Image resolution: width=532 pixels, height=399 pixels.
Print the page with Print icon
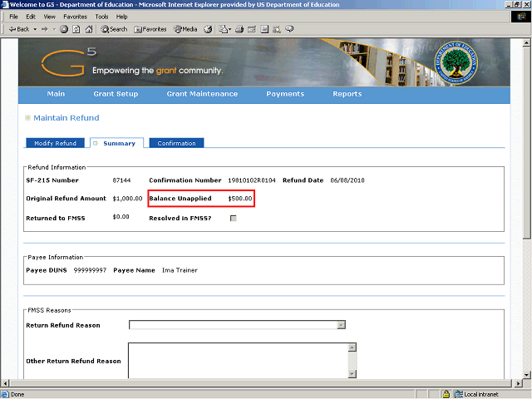click(x=239, y=30)
